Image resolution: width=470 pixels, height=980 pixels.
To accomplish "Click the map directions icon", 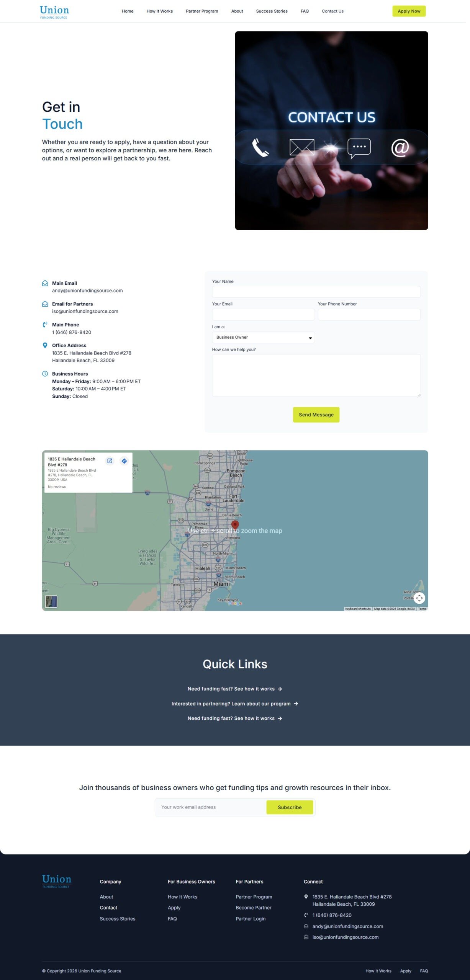I will [x=124, y=461].
